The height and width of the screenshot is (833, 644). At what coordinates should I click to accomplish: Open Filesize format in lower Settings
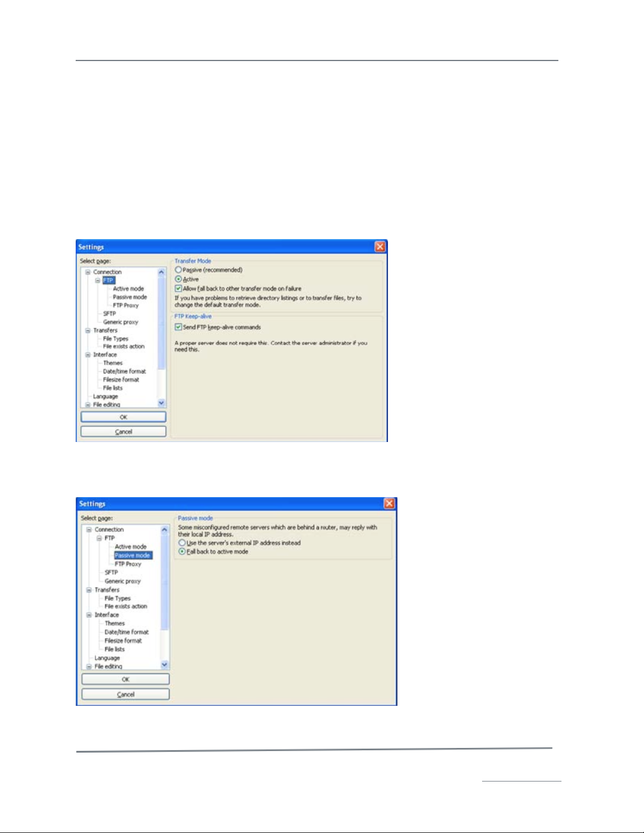pos(123,641)
